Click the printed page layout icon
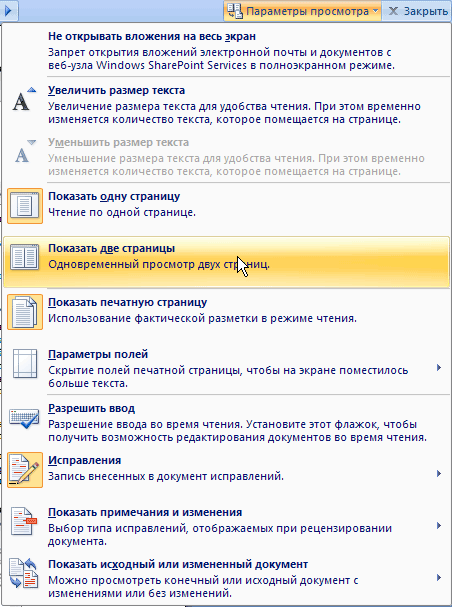This screenshot has width=452, height=607. pos(25,312)
